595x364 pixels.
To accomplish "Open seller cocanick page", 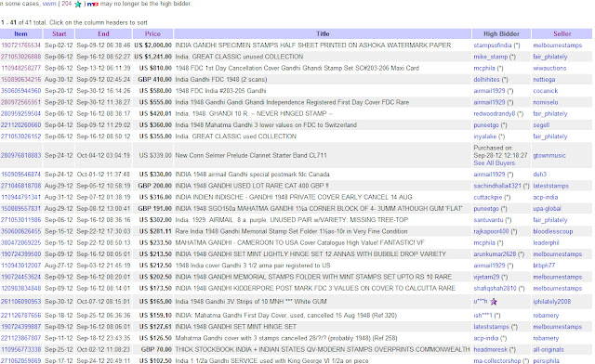I will click(x=546, y=91).
